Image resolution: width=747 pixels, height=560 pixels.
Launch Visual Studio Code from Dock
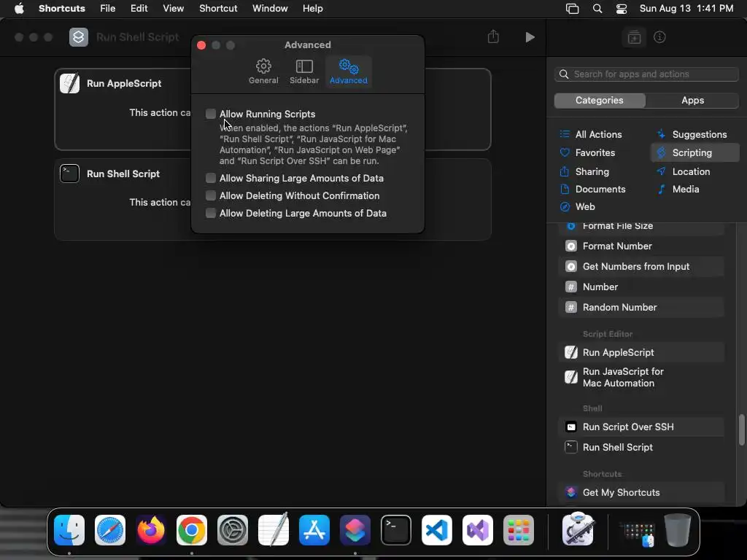437,530
